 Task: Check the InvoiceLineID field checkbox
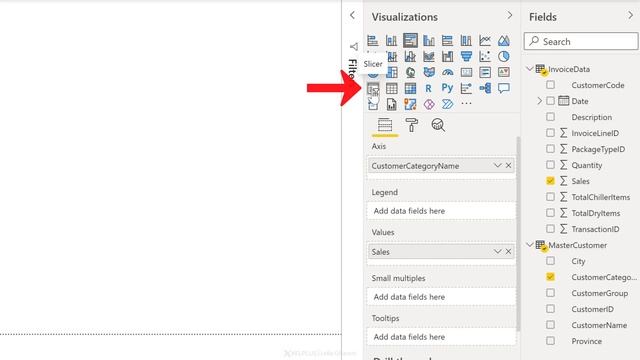click(550, 133)
